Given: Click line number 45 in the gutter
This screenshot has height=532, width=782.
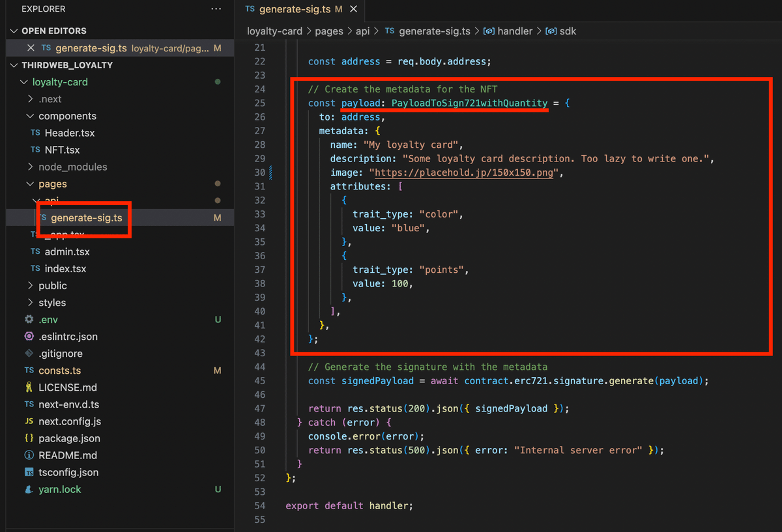Looking at the screenshot, I should 259,380.
